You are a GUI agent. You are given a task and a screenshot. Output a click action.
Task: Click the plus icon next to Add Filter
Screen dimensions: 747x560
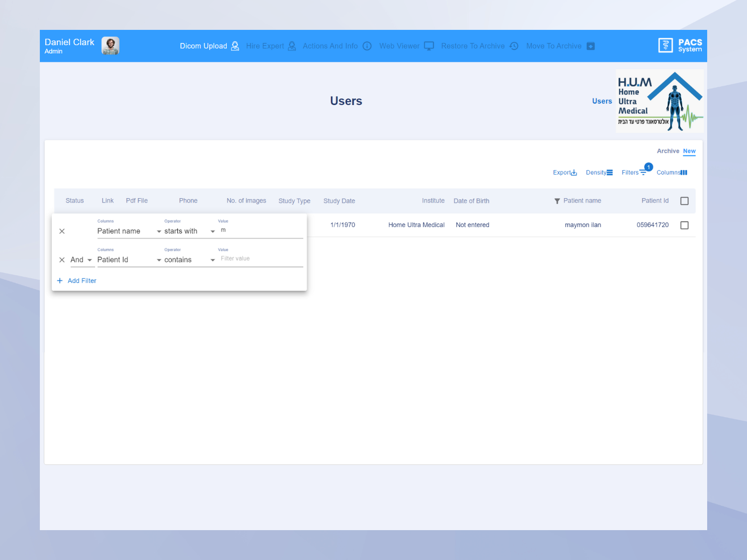point(60,281)
